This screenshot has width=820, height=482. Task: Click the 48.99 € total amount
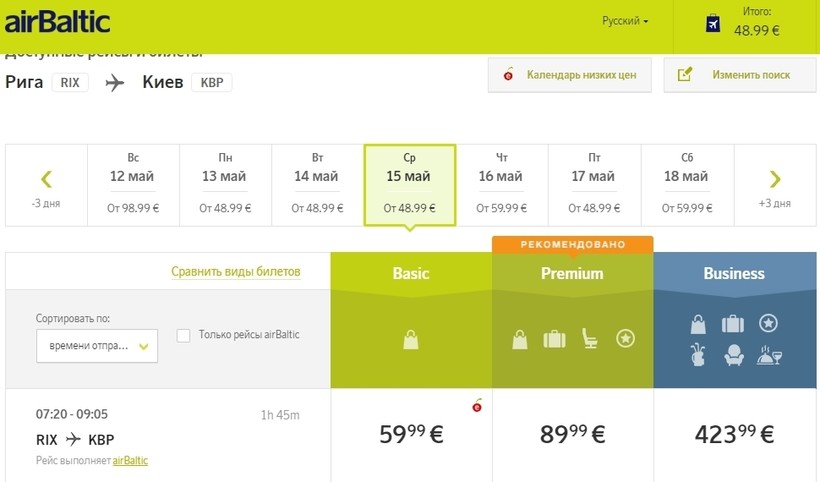[756, 30]
